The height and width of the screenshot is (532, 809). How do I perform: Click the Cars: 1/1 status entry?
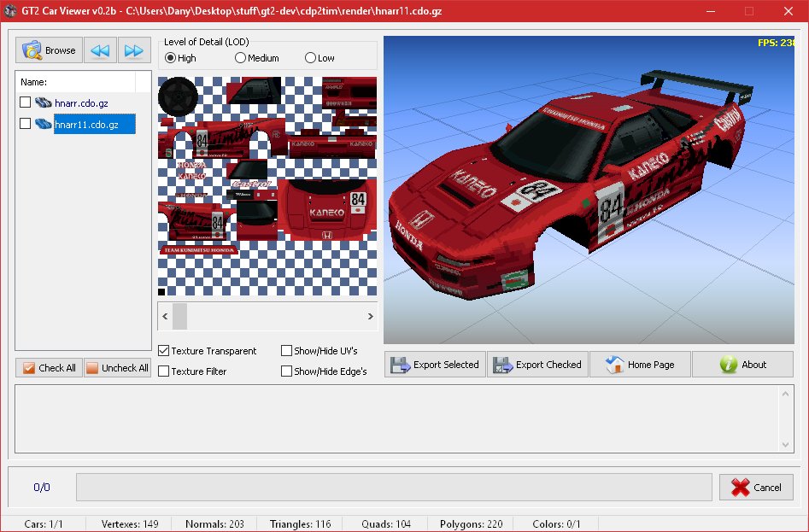[x=44, y=523]
